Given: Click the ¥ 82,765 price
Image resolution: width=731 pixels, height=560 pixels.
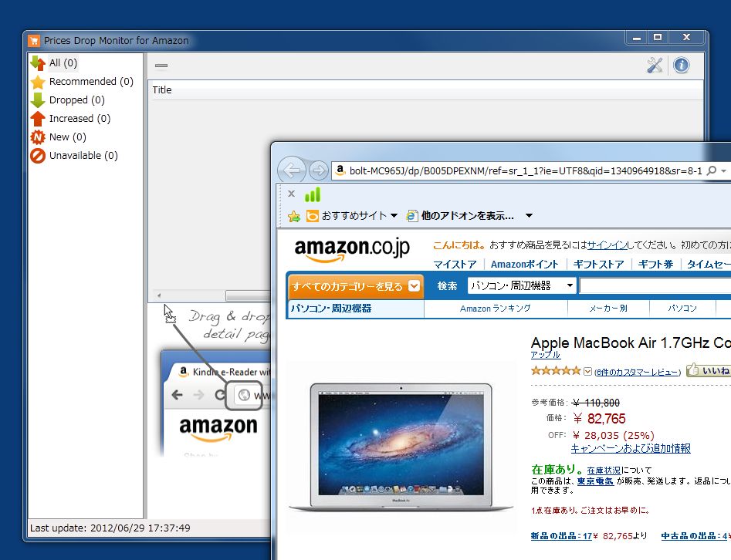Looking at the screenshot, I should click(x=599, y=419).
